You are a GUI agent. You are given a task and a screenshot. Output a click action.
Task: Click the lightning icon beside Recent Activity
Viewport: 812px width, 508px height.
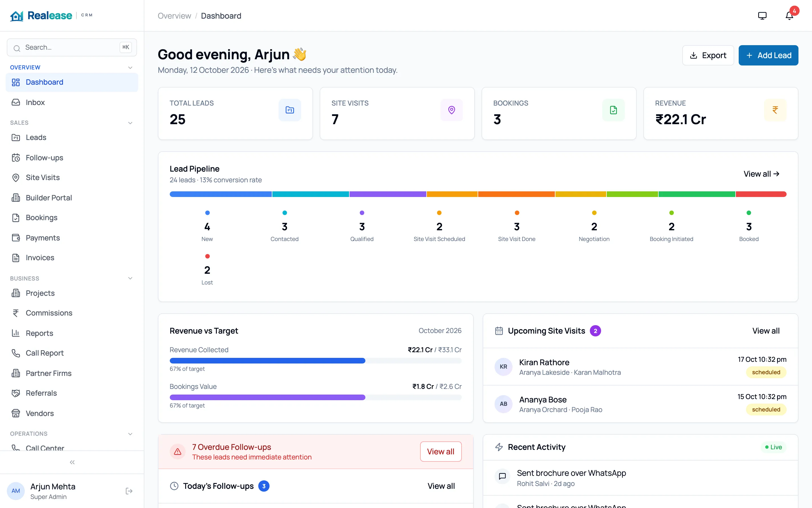[499, 447]
